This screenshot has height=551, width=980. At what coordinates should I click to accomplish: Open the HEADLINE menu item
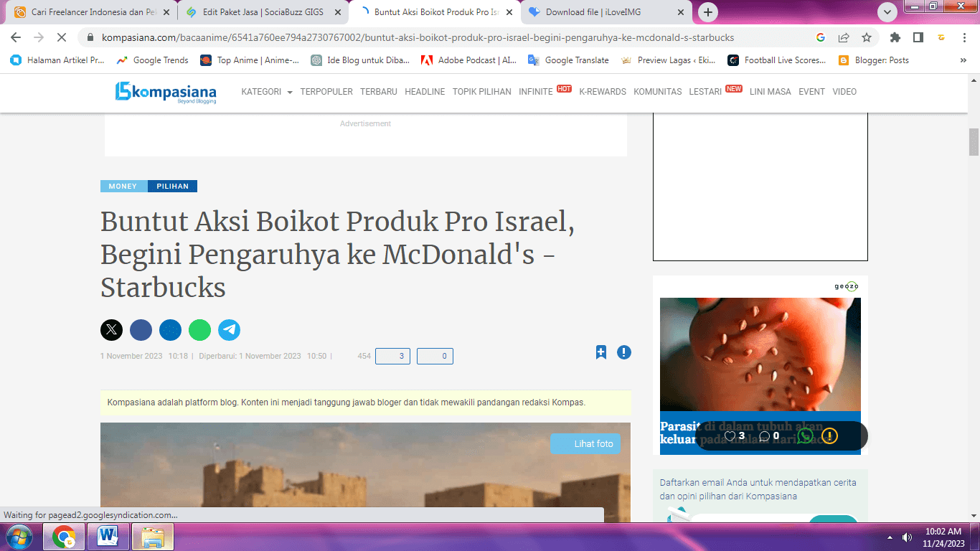click(425, 92)
